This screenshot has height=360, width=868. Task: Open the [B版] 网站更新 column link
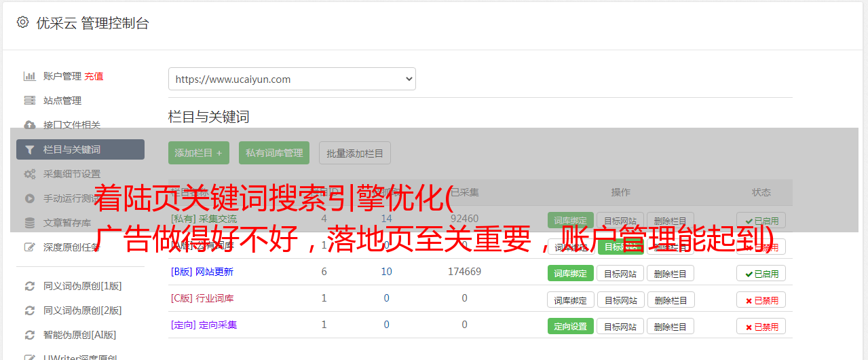(202, 272)
